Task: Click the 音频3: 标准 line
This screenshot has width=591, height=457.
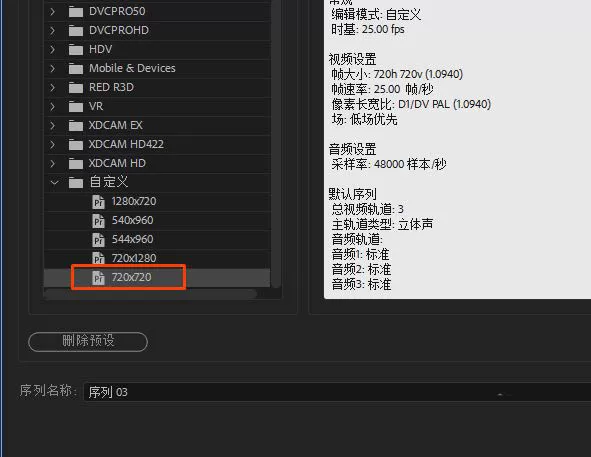Action: [x=361, y=284]
